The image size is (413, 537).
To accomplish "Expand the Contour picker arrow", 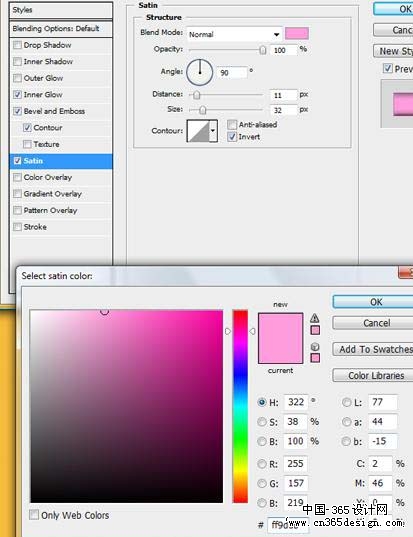I will coord(213,130).
